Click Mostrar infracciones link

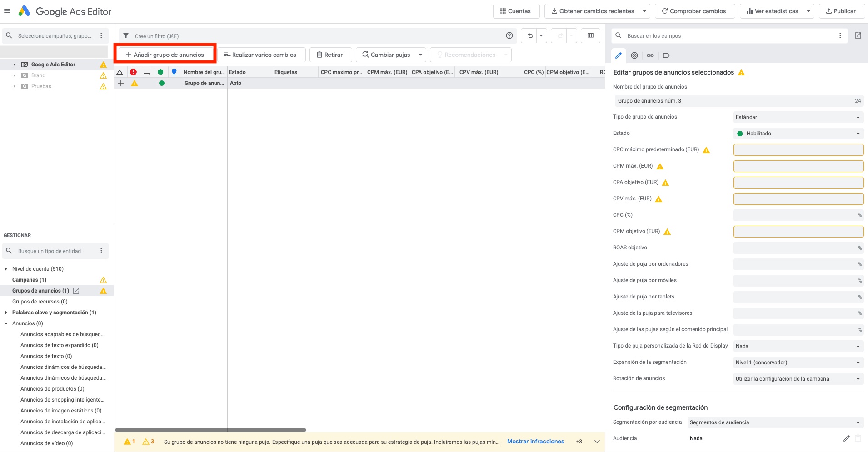point(535,442)
